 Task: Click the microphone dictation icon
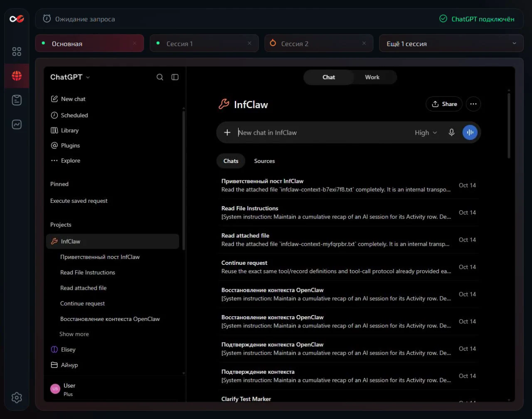pyautogui.click(x=451, y=133)
